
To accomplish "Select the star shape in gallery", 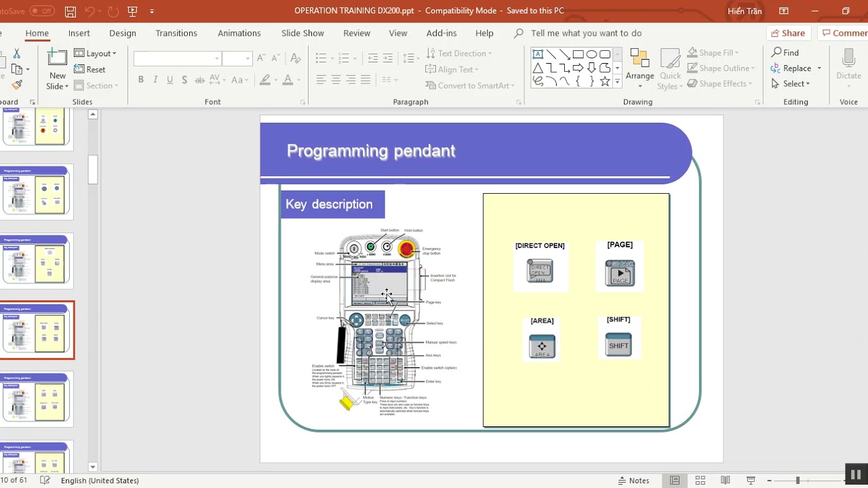I will tap(605, 81).
